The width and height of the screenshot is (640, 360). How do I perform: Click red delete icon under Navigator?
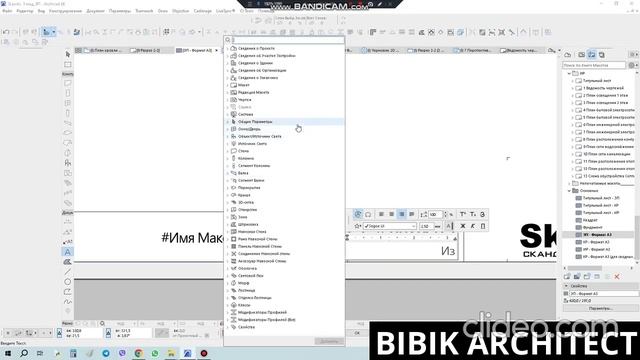click(617, 277)
